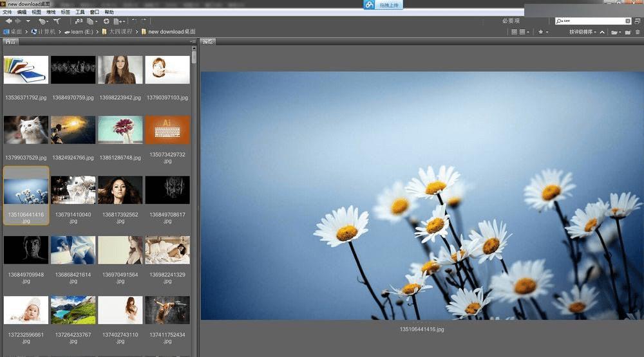Open the 编辑 menu
Image resolution: width=644 pixels, height=357 pixels.
coord(22,12)
